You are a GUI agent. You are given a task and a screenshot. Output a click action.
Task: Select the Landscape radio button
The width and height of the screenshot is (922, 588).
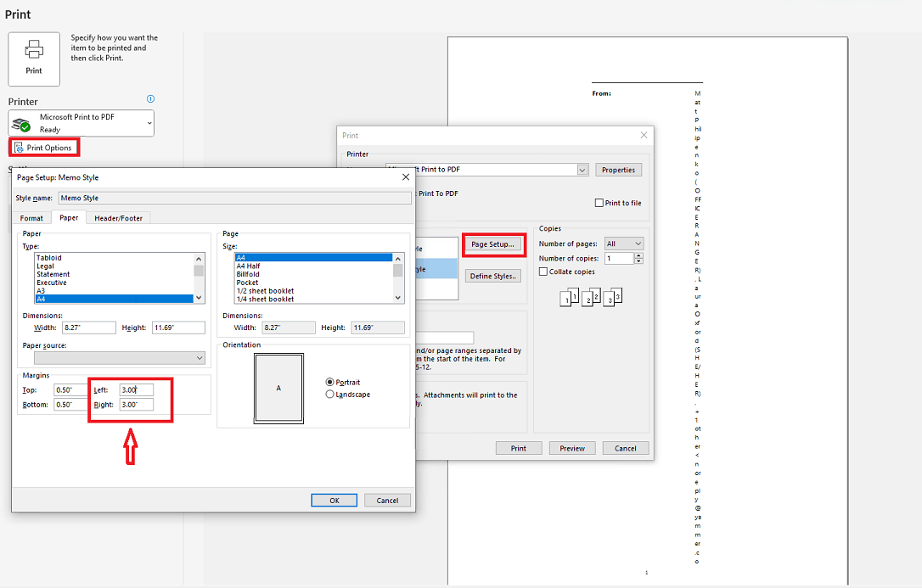pos(330,394)
